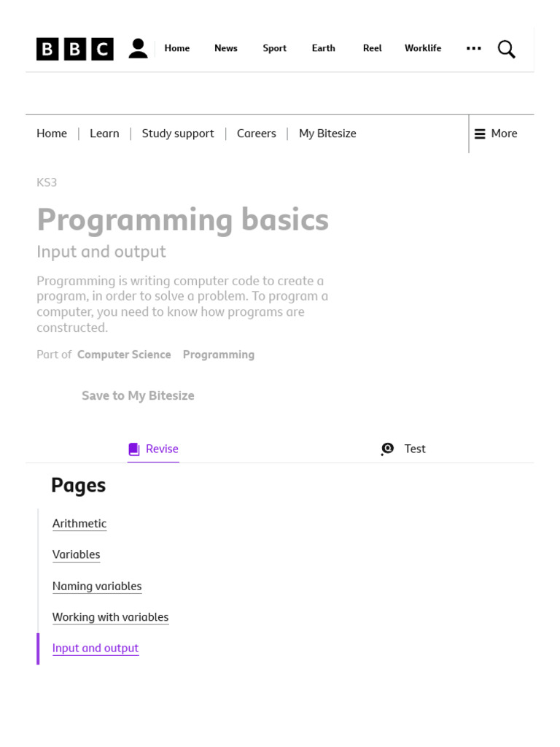Click the BBC logo
The height and width of the screenshot is (747, 560).
click(75, 49)
